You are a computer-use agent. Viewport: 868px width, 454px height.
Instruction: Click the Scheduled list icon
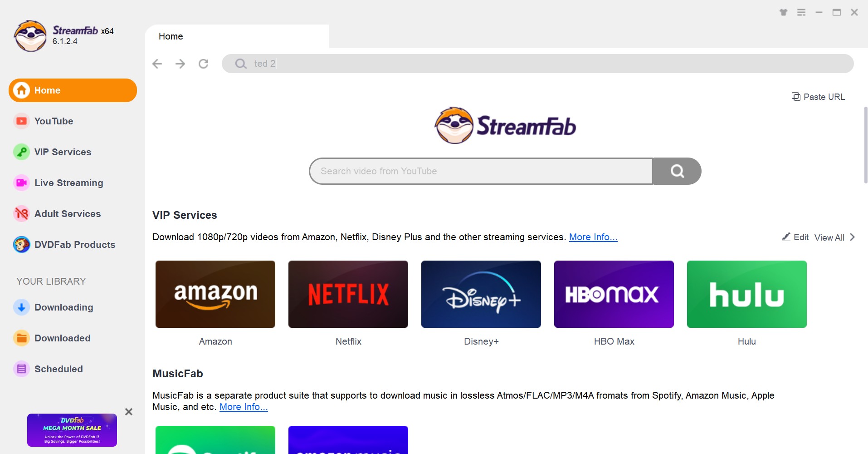[x=21, y=369]
